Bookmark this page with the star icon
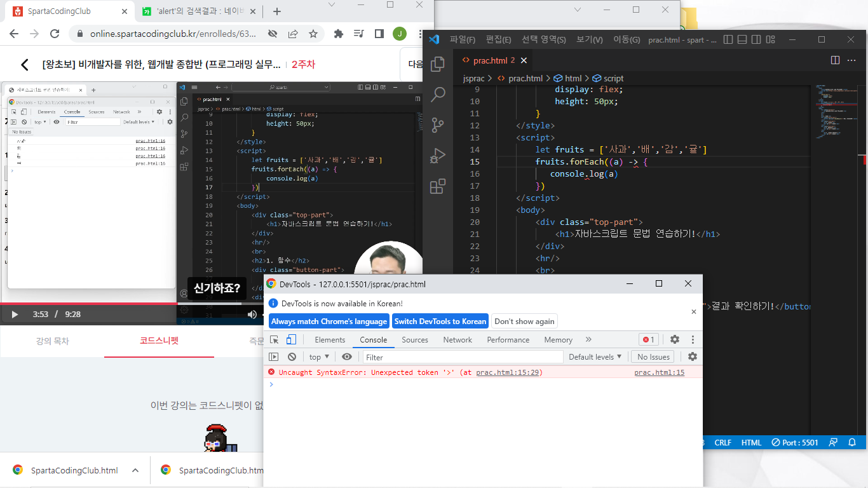Viewport: 868px width, 488px height. [313, 34]
